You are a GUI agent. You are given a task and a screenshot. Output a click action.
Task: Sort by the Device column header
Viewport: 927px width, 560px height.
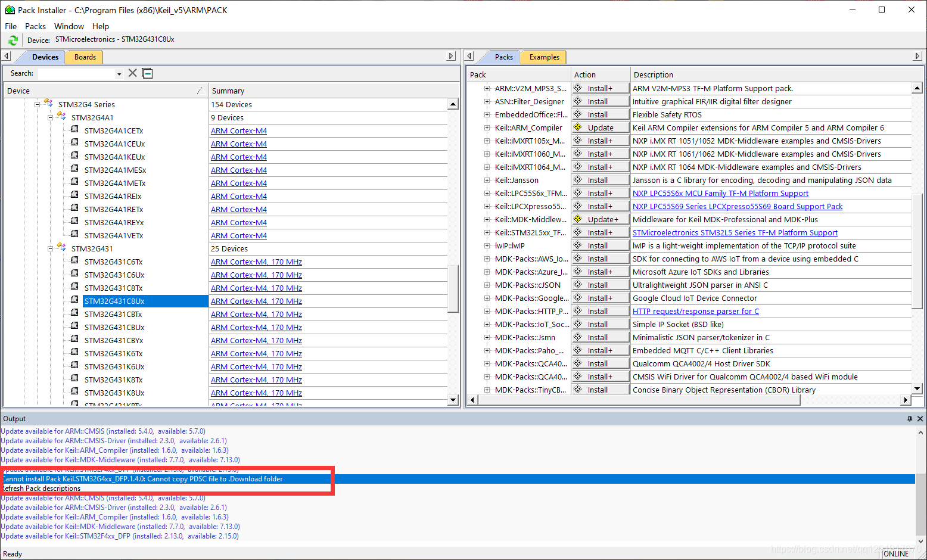tap(105, 91)
